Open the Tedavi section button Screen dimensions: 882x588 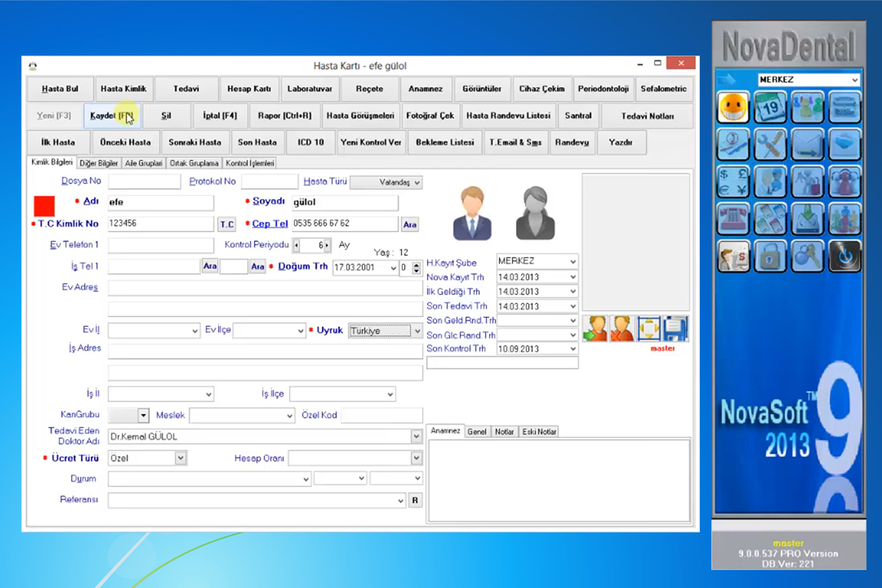click(186, 89)
